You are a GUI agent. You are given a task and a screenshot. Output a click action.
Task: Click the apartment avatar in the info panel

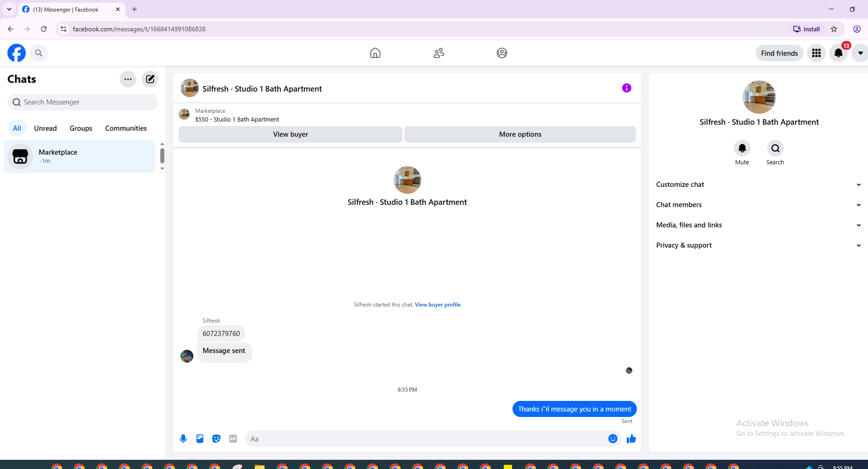click(x=759, y=97)
